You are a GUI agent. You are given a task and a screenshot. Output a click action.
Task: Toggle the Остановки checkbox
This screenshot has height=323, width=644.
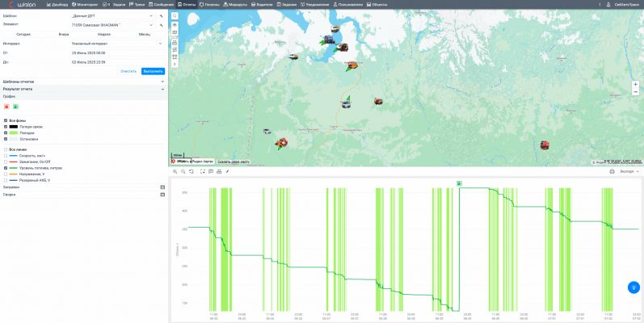point(6,139)
